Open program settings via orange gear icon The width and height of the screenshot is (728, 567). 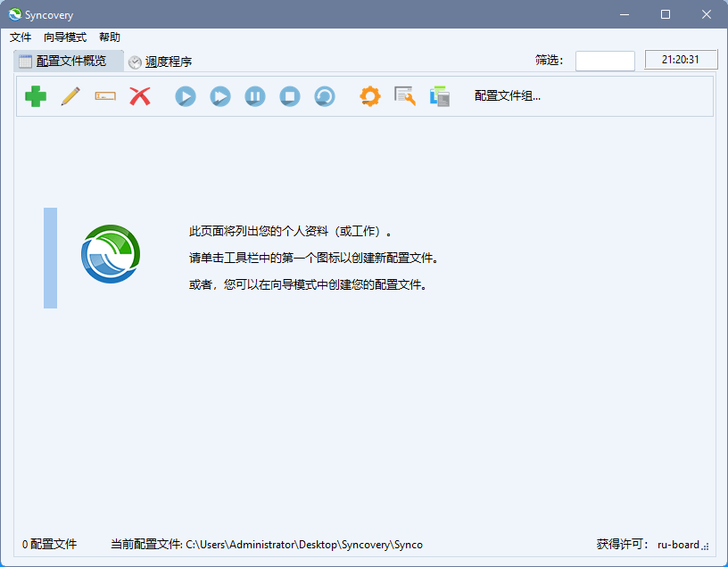(370, 96)
